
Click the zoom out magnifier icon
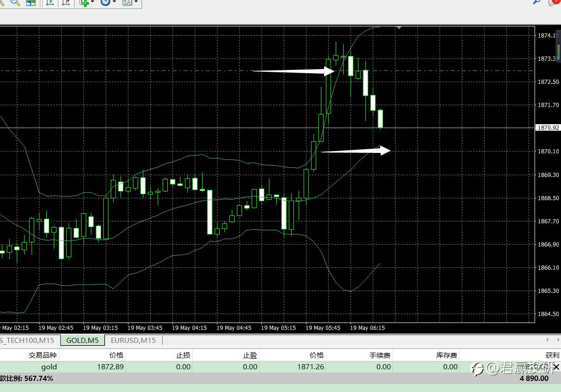tap(16, 2)
